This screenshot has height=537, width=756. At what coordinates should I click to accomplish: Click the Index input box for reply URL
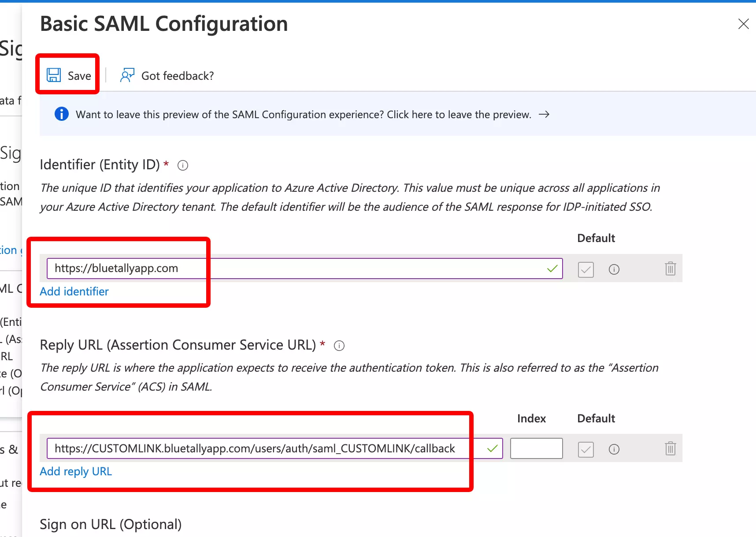(x=536, y=448)
